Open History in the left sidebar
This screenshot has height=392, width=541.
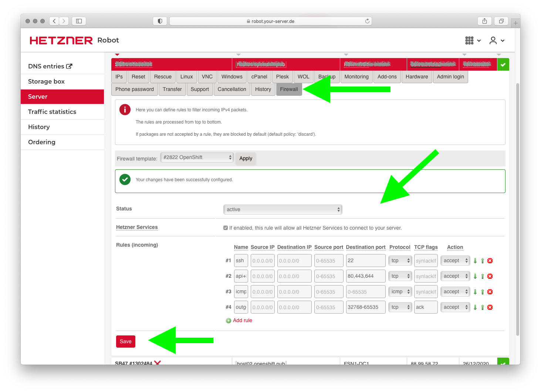tap(62, 127)
